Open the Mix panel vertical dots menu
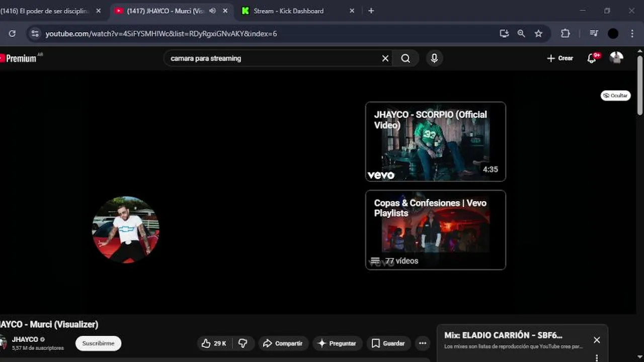 point(597,357)
